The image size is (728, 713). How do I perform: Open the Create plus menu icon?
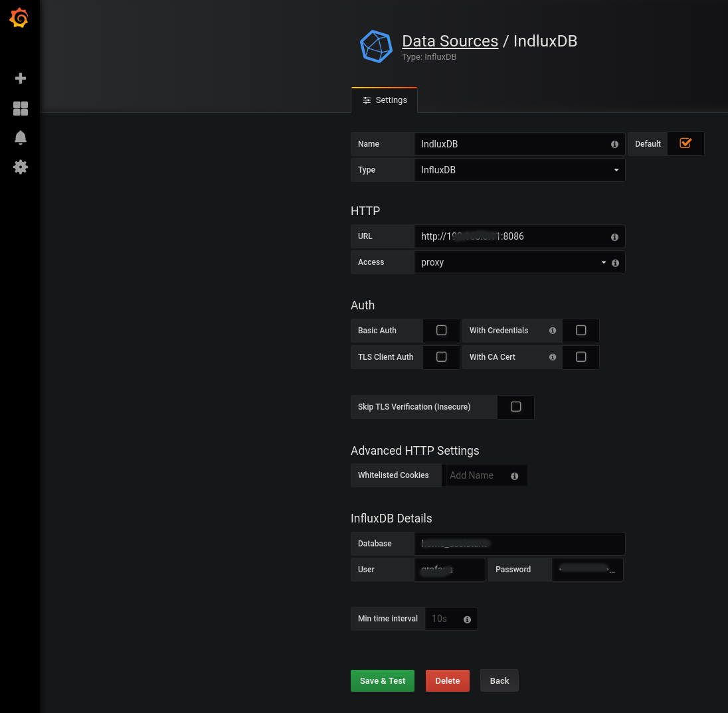(21, 78)
